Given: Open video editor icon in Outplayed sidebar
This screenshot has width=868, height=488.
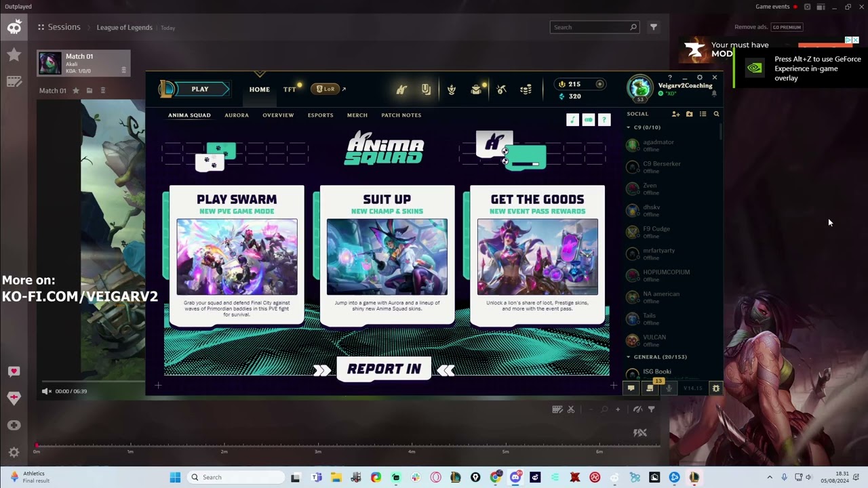Looking at the screenshot, I should coord(14,81).
